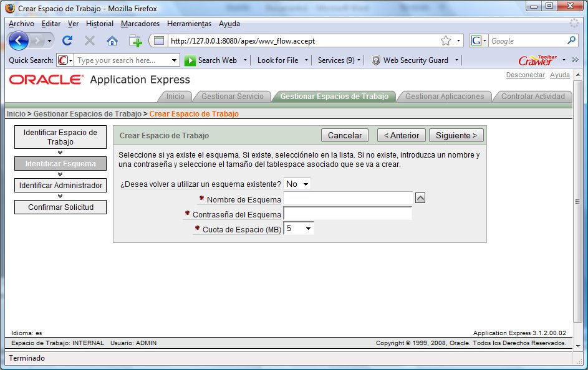Bookmark this page with the star icon
The image size is (588, 370).
445,40
